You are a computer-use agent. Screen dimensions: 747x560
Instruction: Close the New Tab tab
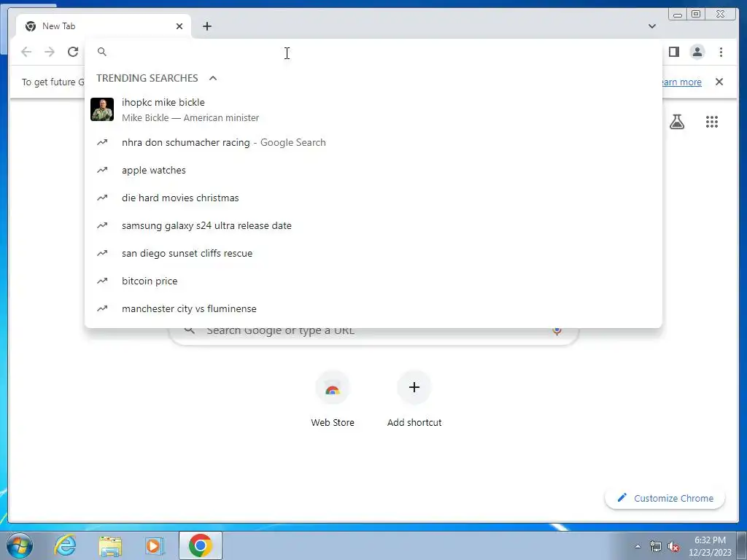(x=179, y=26)
